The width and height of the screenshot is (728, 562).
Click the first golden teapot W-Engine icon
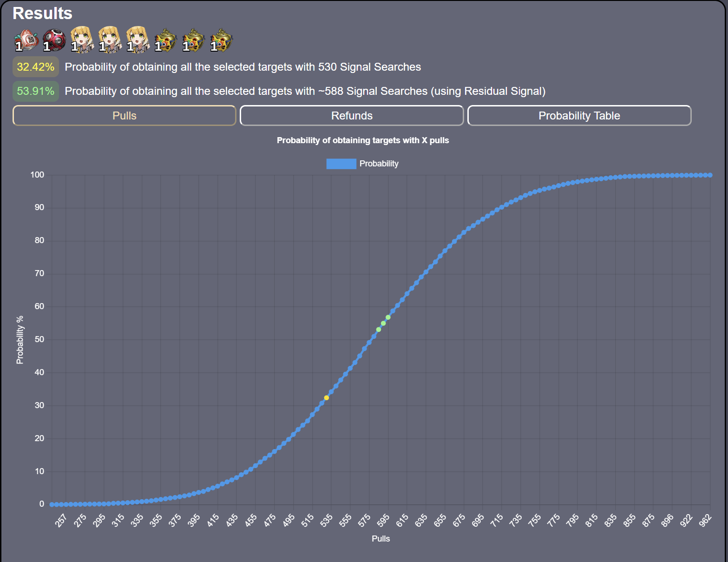[166, 40]
